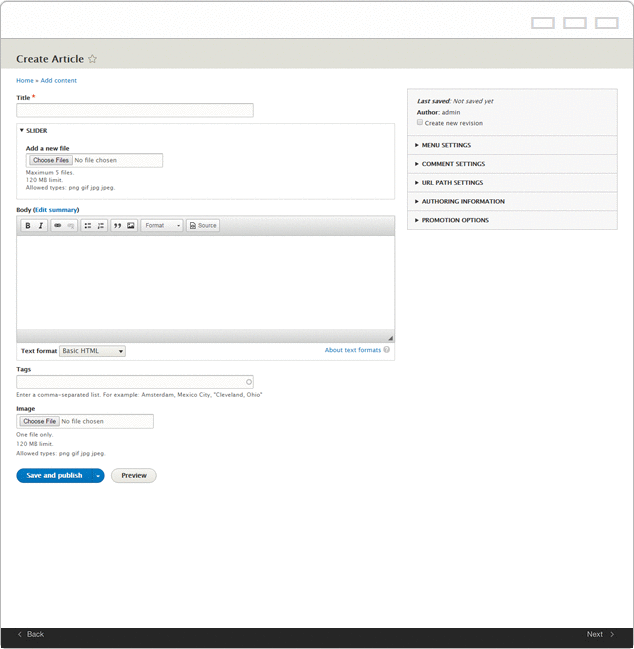Click the Tags autocomplete circle indicator

249,382
